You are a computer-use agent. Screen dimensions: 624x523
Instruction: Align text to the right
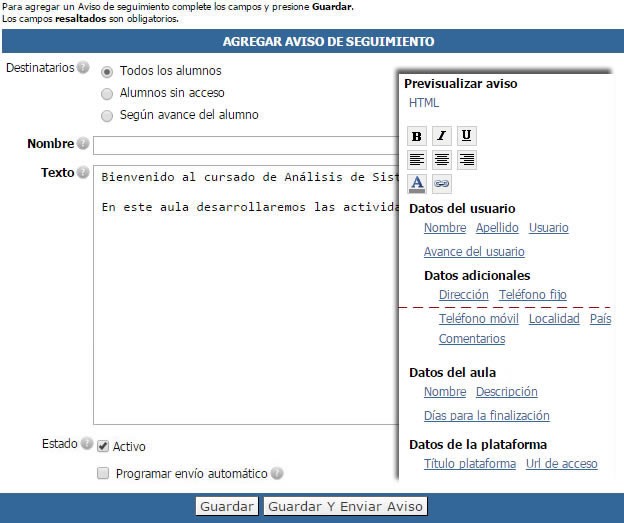(466, 160)
